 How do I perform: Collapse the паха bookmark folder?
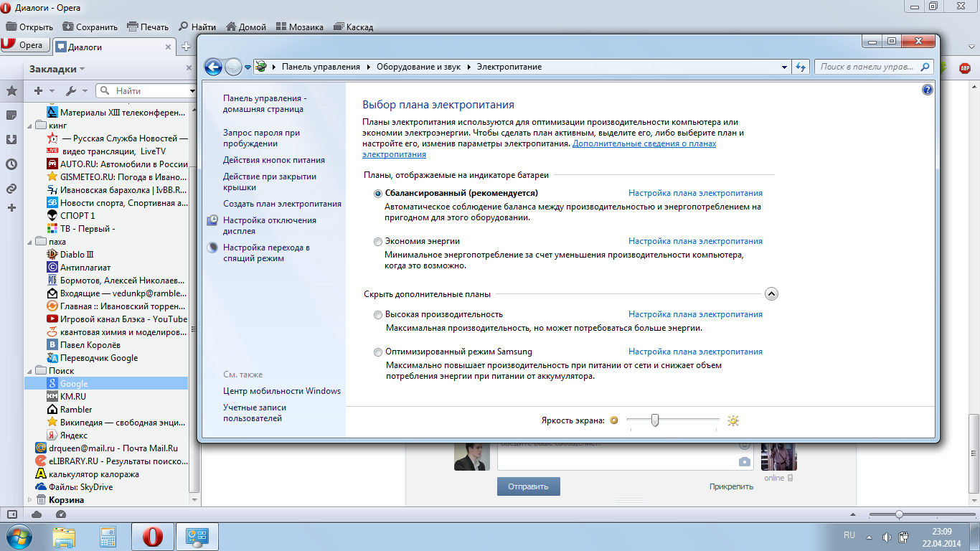pyautogui.click(x=29, y=242)
